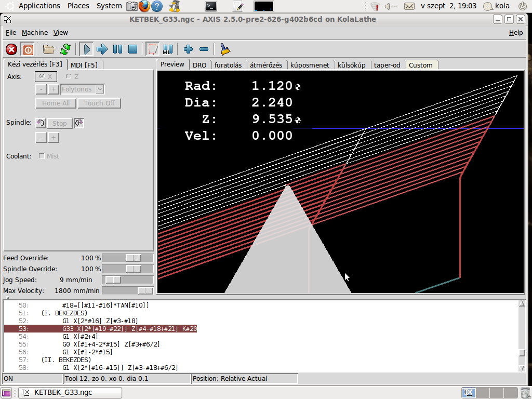Select the X axis radio button
The width and height of the screenshot is (532, 399).
[42, 77]
